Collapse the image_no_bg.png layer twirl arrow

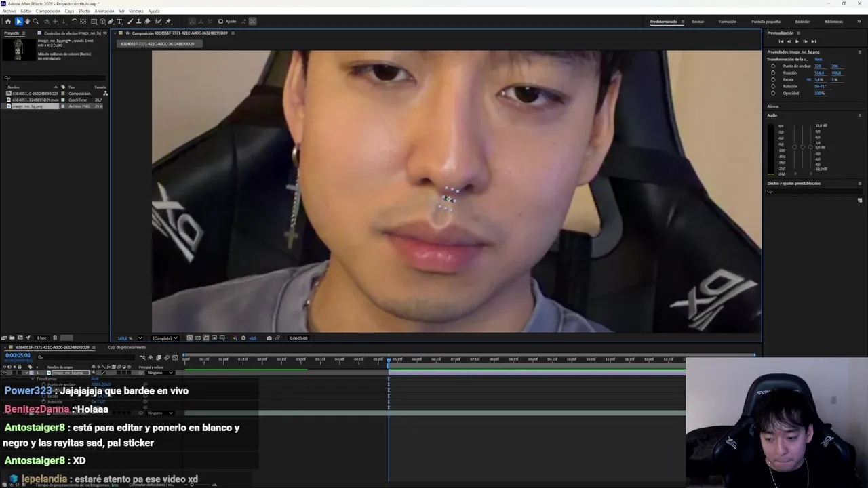[27, 373]
